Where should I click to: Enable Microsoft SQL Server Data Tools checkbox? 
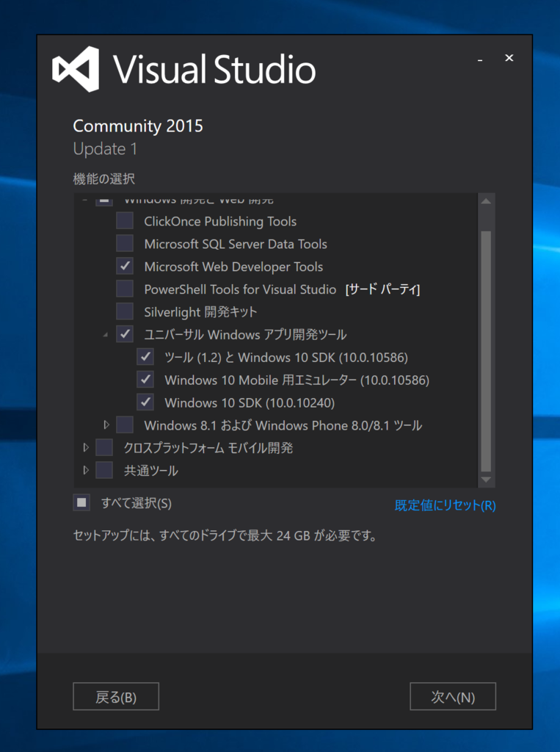[x=125, y=244]
